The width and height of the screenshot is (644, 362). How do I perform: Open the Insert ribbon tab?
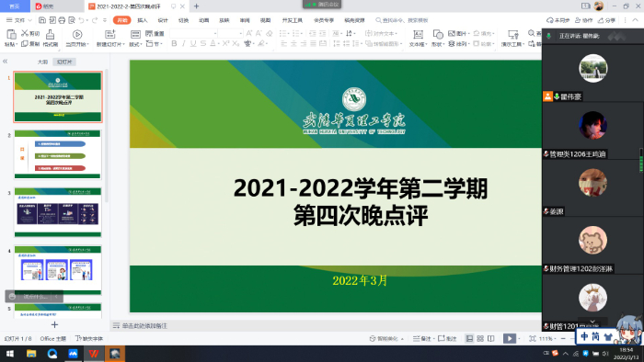tap(142, 20)
